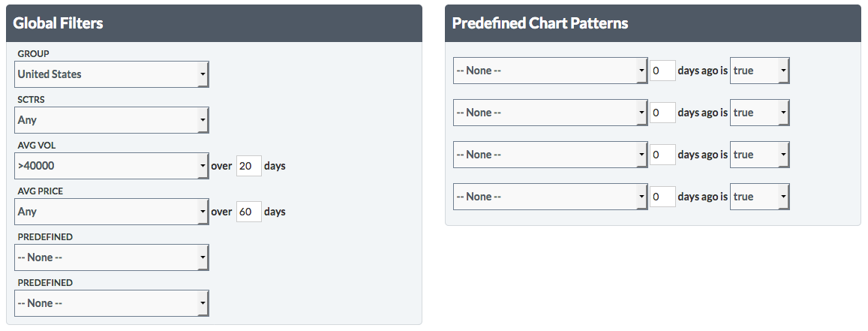Image resolution: width=868 pixels, height=331 pixels.
Task: Open the true dropdown in fourth pattern row
Action: [759, 197]
